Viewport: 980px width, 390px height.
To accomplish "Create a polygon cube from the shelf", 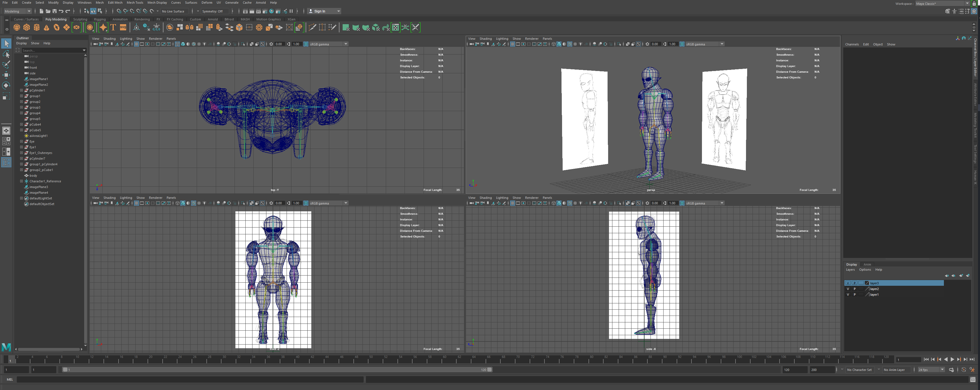I will 26,27.
